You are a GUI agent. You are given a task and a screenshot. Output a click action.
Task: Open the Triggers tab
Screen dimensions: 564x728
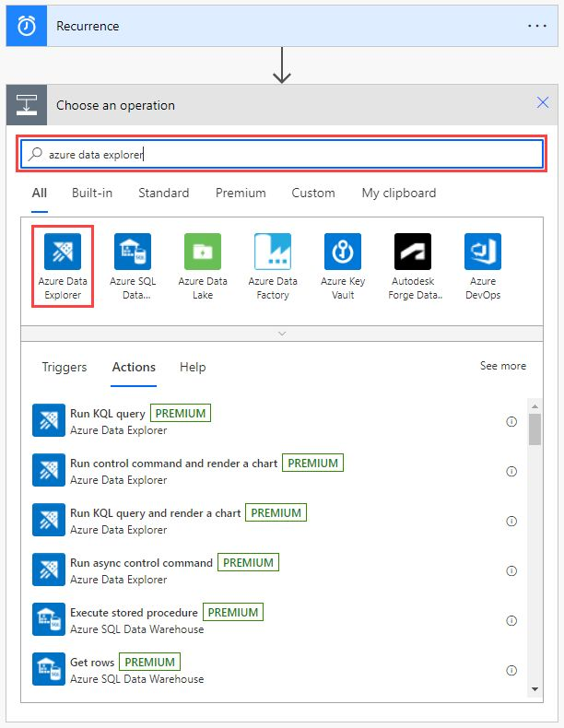(x=65, y=367)
